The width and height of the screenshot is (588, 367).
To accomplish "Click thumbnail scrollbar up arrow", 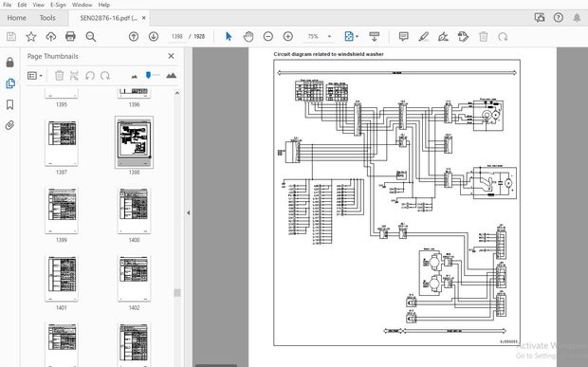I will pos(177,93).
